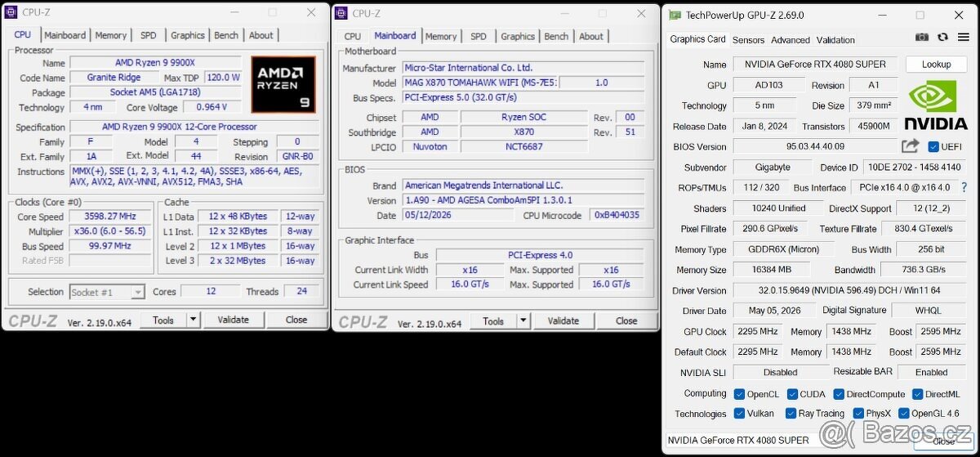Click the GPU-Z title bar app icon

[675, 15]
